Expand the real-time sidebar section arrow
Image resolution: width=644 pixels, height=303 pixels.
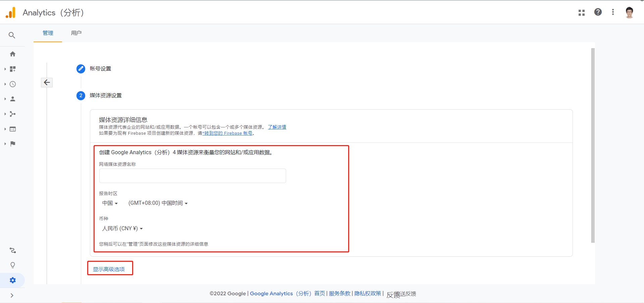(5, 84)
